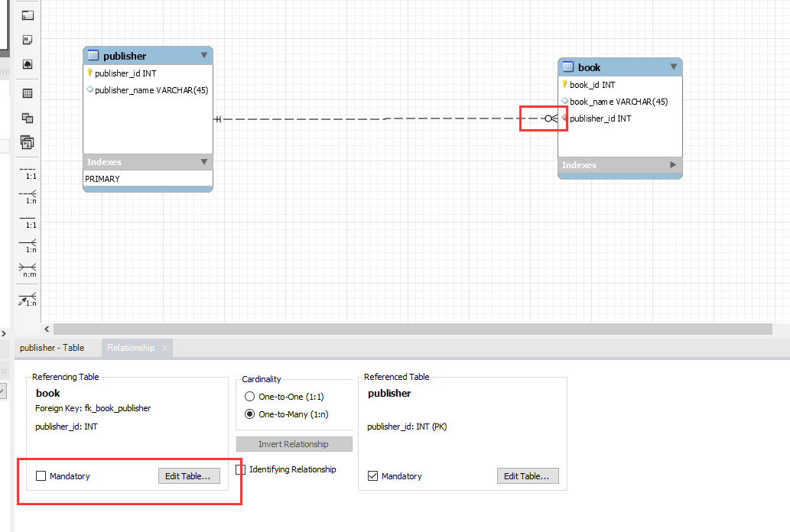This screenshot has width=790, height=532.
Task: Select the Place a New Layer tool
Action: [x=27, y=14]
